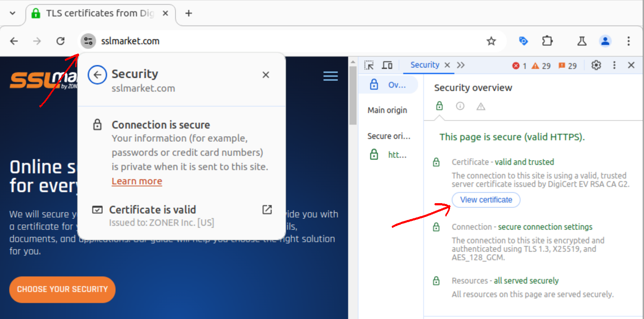This screenshot has height=319, width=644.
Task: Open the website hamburger menu
Action: pos(330,76)
